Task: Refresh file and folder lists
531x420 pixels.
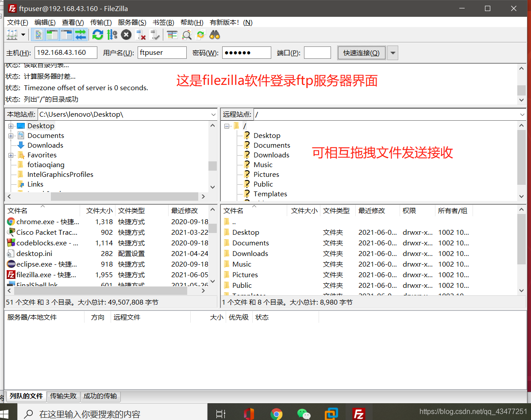Action: [x=97, y=34]
